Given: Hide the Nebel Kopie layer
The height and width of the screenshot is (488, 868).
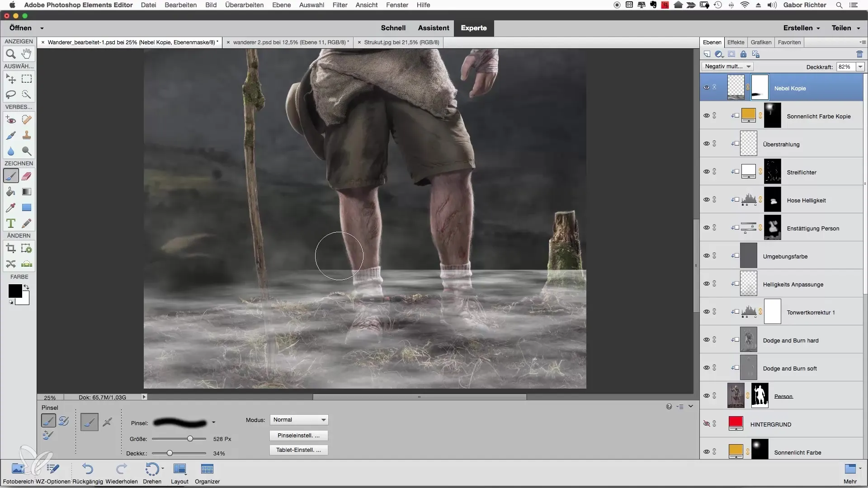Looking at the screenshot, I should (706, 88).
